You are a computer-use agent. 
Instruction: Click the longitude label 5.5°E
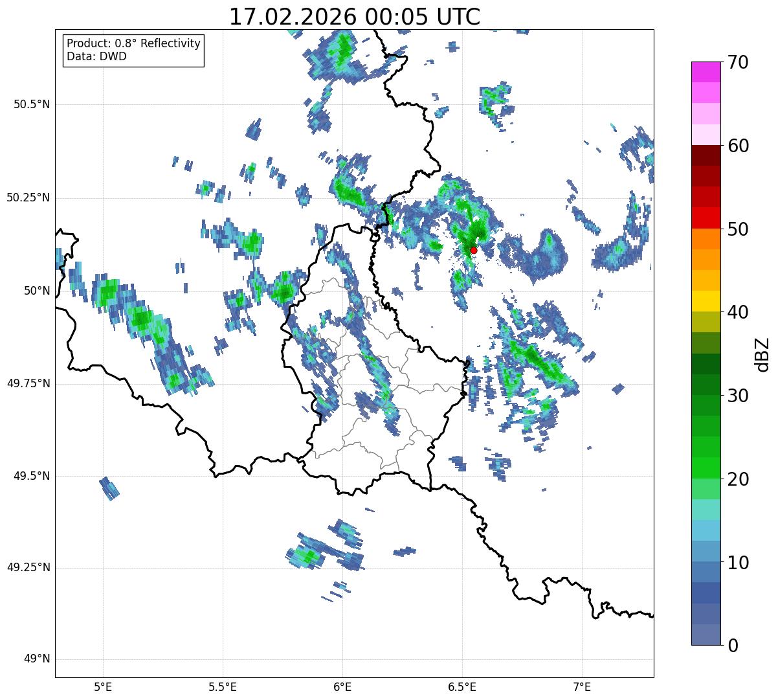coord(223,688)
